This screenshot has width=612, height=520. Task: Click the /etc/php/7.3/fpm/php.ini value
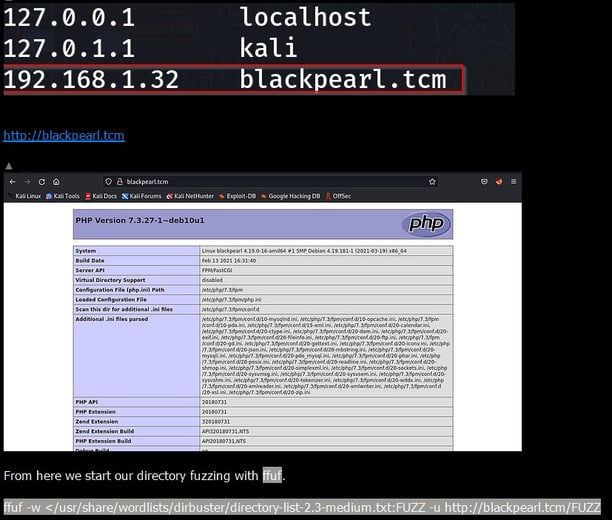(231, 299)
